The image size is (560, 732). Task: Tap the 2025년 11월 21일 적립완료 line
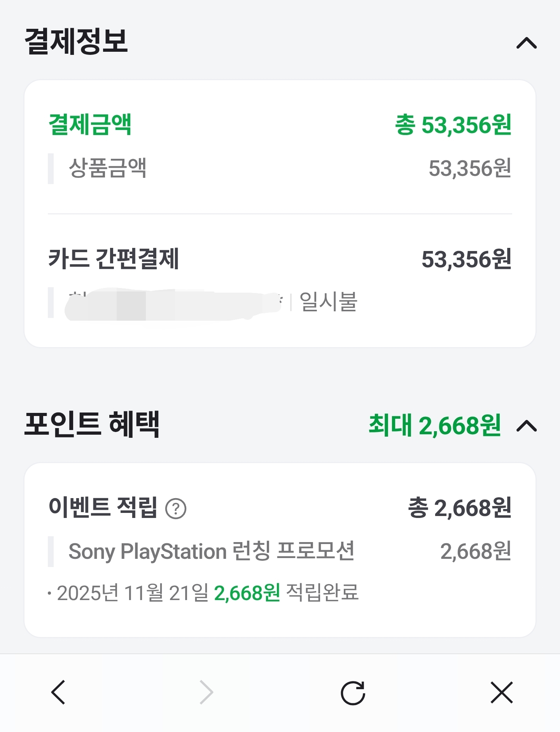[x=208, y=593]
